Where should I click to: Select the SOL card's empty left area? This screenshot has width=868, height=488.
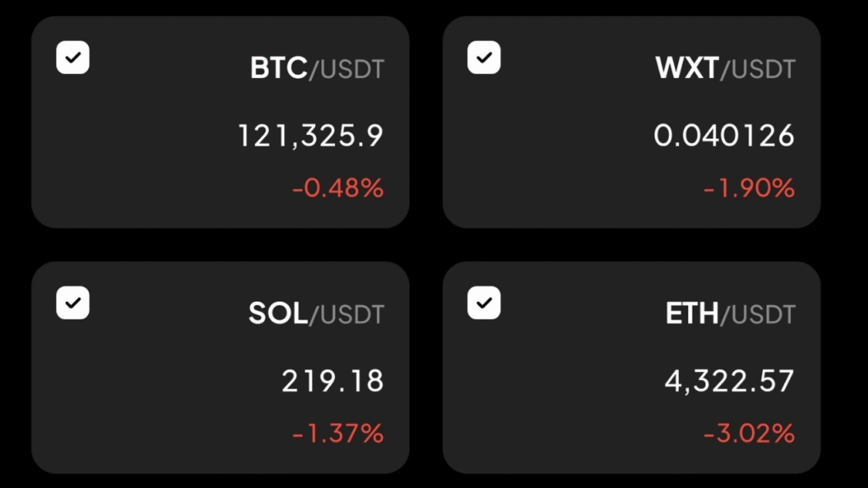pyautogui.click(x=127, y=398)
